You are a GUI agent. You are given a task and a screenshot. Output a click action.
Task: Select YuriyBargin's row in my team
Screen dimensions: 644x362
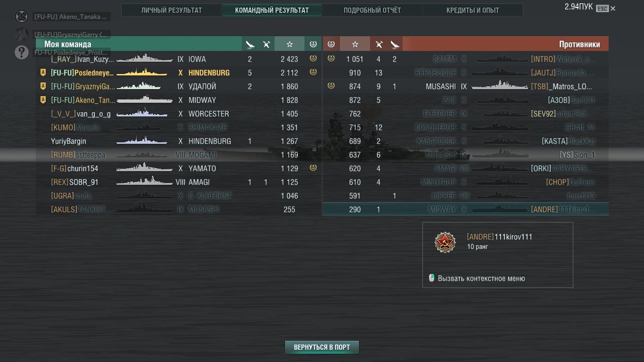pyautogui.click(x=179, y=141)
